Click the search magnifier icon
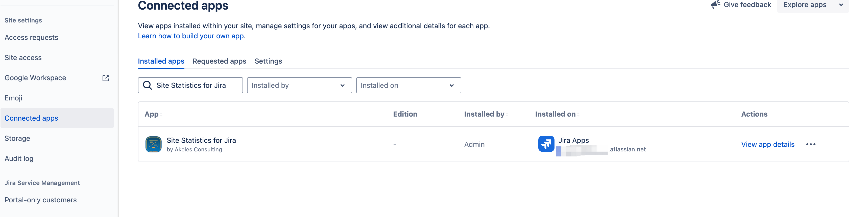 147,86
